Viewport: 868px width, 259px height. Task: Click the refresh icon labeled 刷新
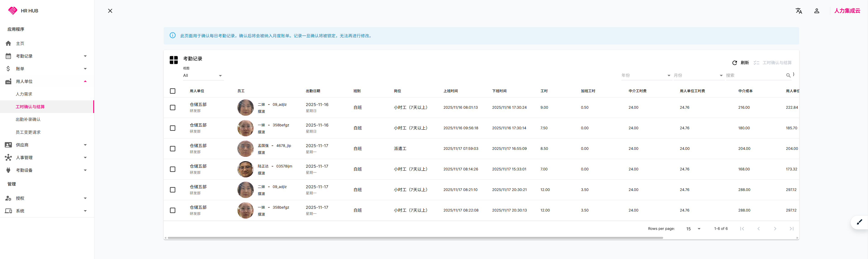[734, 63]
